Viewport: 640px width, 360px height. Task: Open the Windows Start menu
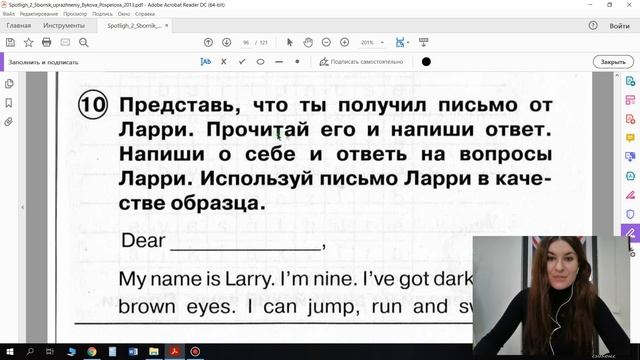(9, 352)
